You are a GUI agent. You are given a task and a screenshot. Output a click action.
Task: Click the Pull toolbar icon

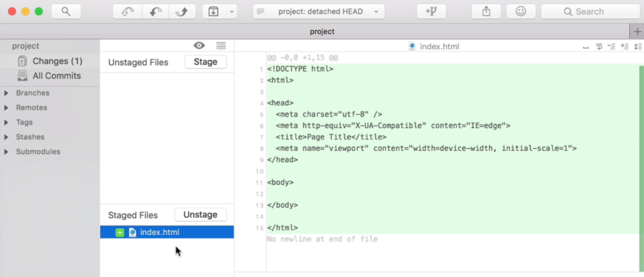[155, 12]
